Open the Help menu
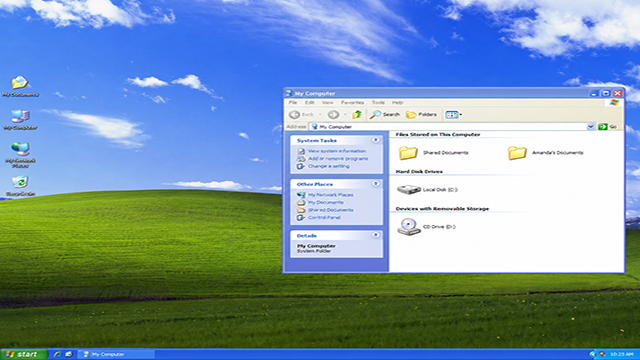Image resolution: width=640 pixels, height=360 pixels. click(398, 102)
